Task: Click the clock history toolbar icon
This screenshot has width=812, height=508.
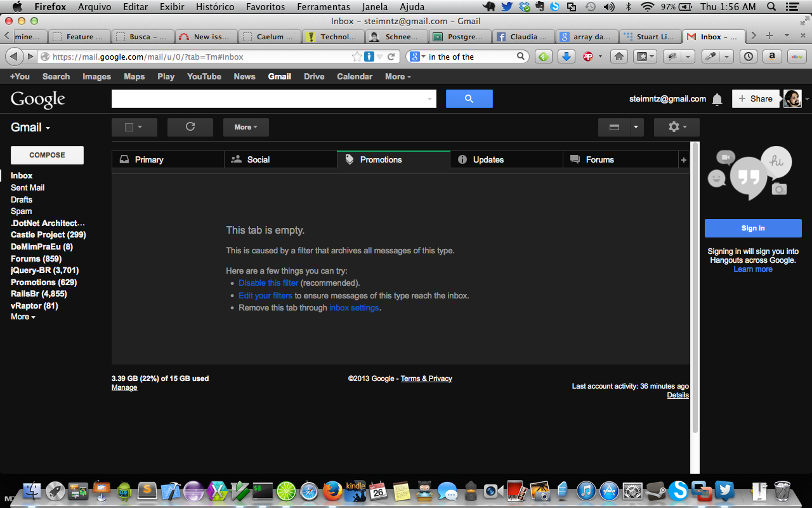Action: click(x=749, y=57)
